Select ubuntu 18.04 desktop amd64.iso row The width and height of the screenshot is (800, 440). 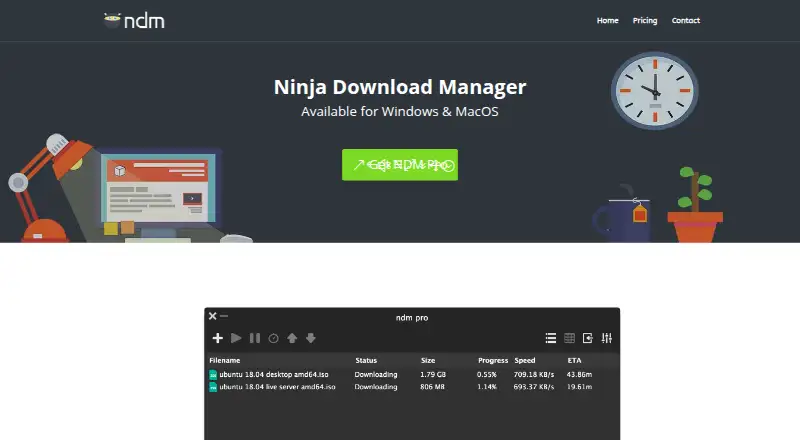tap(412, 374)
